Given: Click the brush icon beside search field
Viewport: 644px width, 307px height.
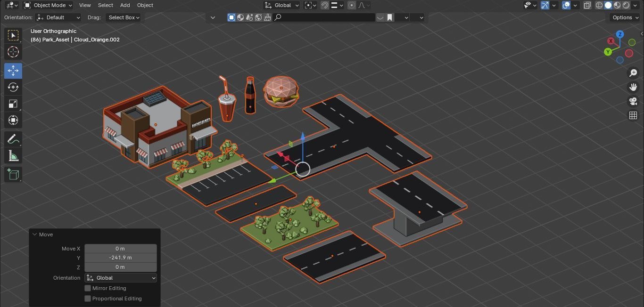Looking at the screenshot, I should [x=267, y=17].
